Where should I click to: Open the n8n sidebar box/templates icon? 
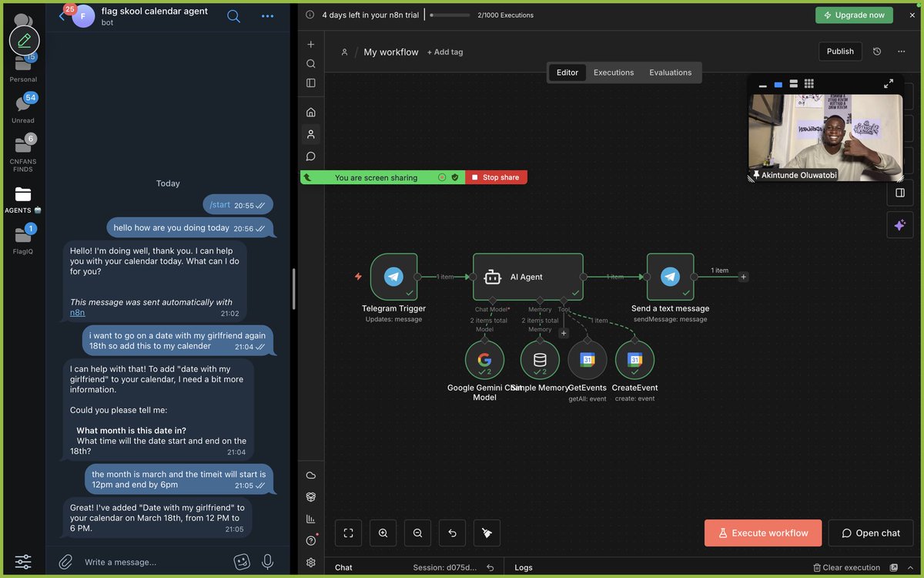[x=311, y=497]
